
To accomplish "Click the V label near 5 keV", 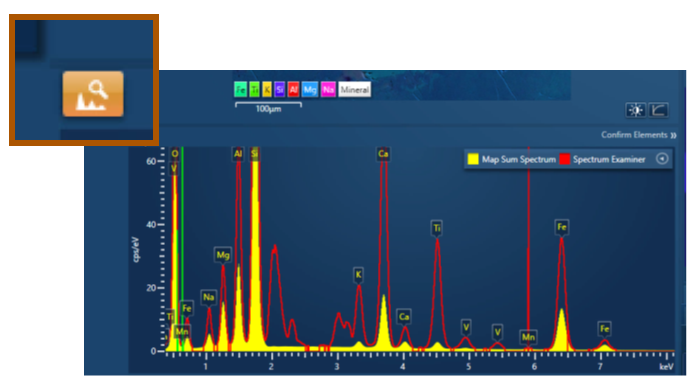I will [x=466, y=328].
